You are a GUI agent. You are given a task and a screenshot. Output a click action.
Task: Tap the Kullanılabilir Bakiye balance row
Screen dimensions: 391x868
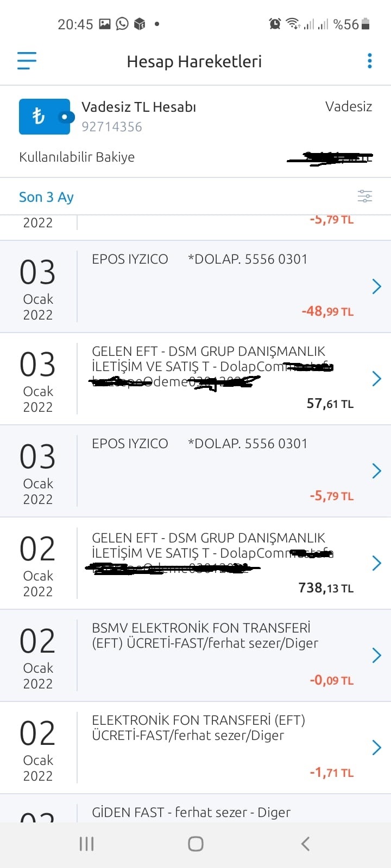195,157
